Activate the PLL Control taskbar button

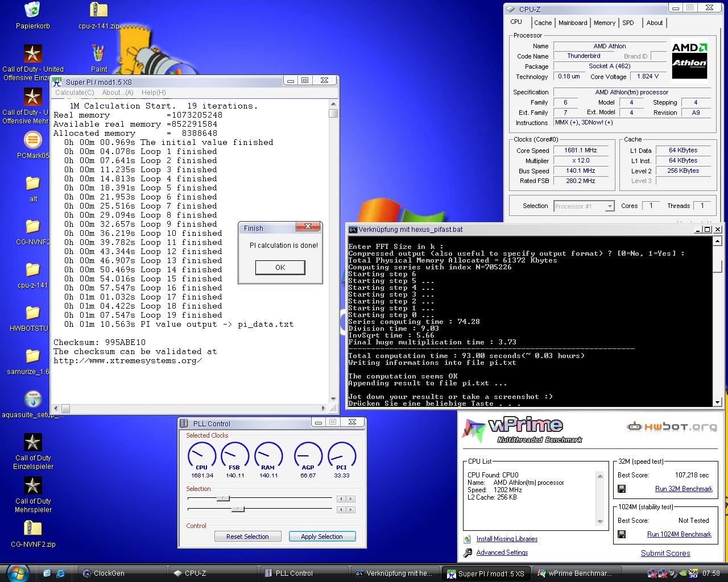tap(304, 573)
